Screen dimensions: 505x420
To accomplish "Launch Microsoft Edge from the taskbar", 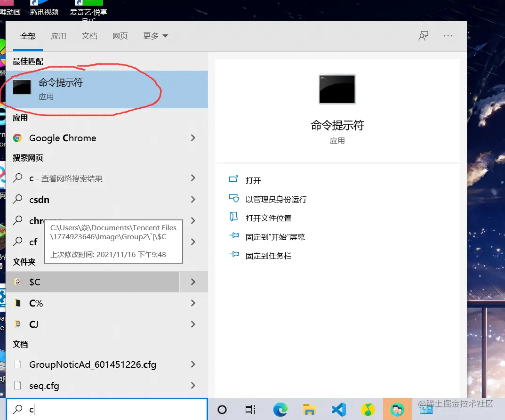I will [x=281, y=409].
